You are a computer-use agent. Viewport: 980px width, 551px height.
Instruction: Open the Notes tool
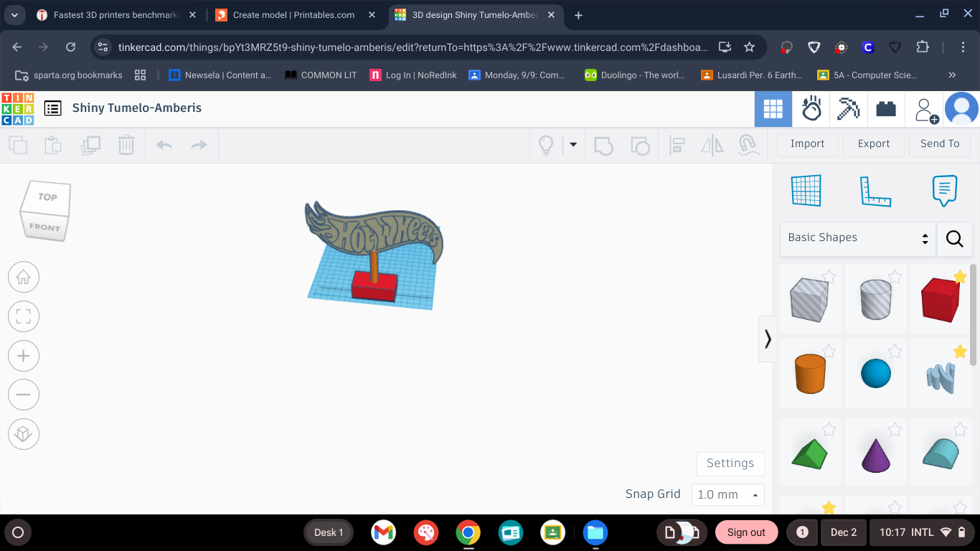click(x=944, y=191)
